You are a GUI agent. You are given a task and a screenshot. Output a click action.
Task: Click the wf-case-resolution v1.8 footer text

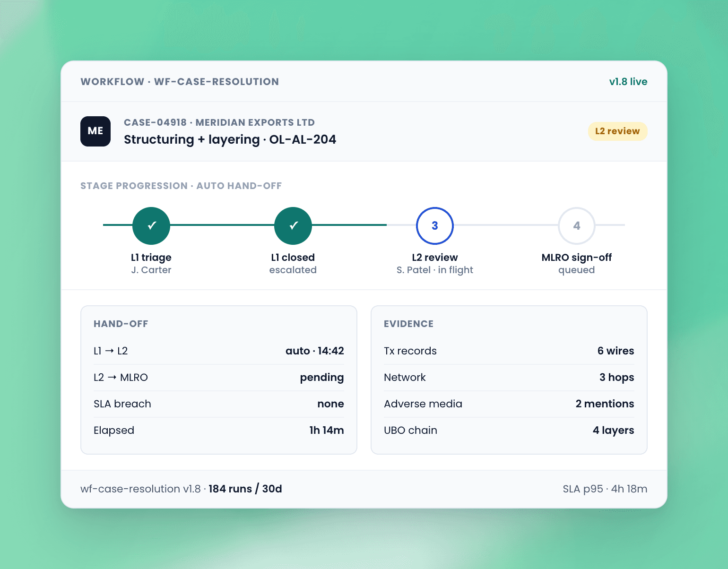140,489
